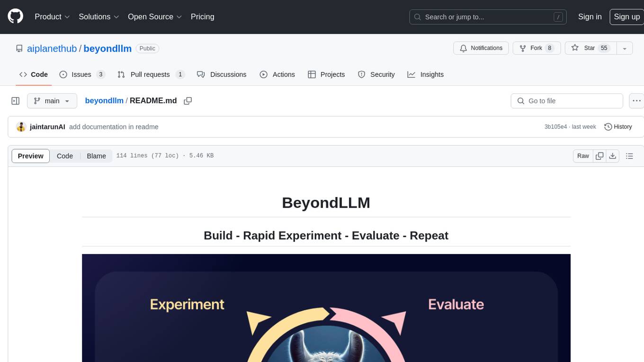Go to the Sign in link
Screen dimensions: 644x362
pyautogui.click(x=590, y=17)
